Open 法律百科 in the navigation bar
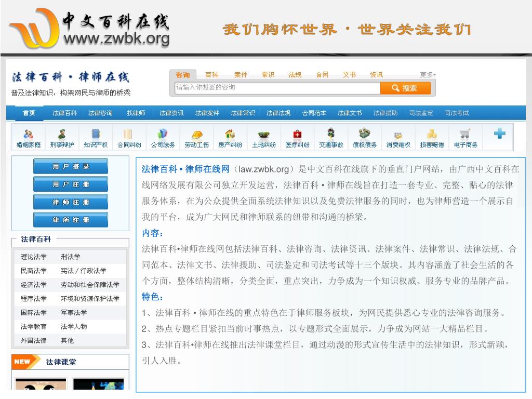Viewport: 532px width, 399px height. [64, 113]
